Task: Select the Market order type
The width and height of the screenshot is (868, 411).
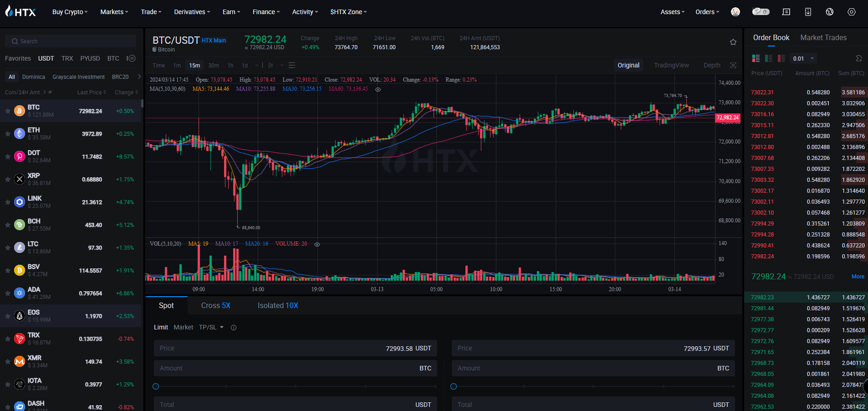Action: (x=183, y=327)
